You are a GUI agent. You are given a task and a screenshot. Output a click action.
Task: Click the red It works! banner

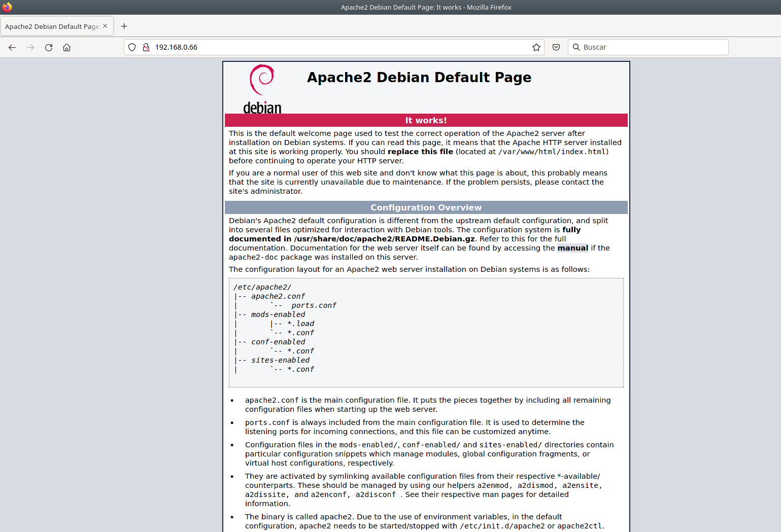[426, 120]
